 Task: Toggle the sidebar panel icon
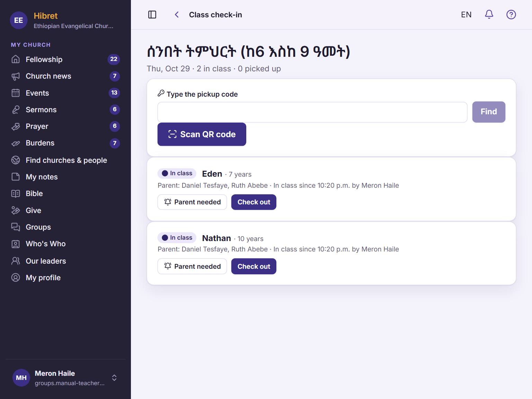click(152, 15)
